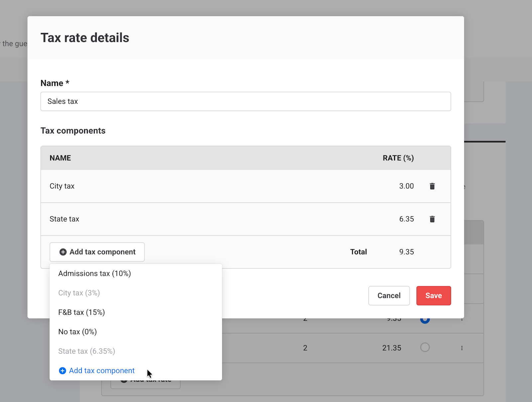
Task: Delete the State tax component
Action: click(432, 219)
